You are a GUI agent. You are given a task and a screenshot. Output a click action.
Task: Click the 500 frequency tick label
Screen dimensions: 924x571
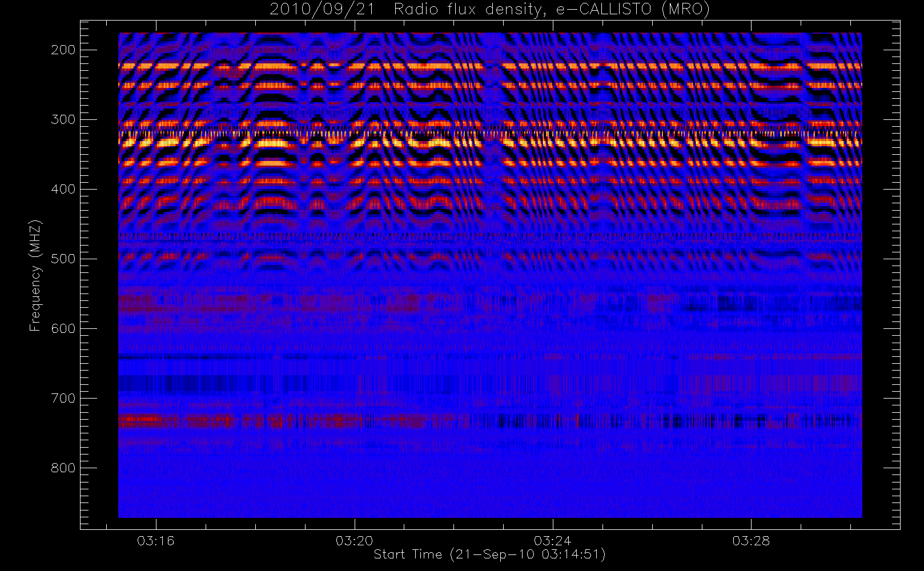(x=63, y=259)
